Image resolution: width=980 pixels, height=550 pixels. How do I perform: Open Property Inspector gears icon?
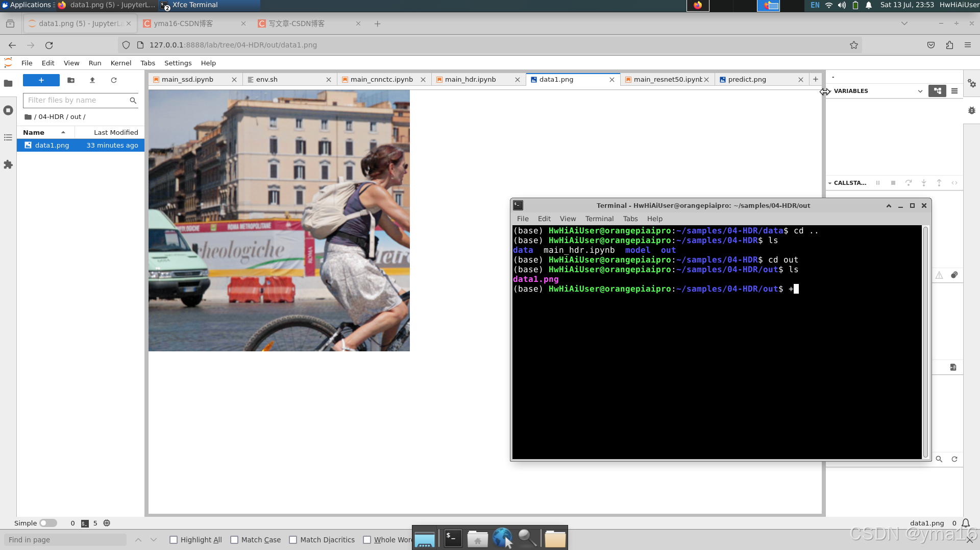click(972, 83)
